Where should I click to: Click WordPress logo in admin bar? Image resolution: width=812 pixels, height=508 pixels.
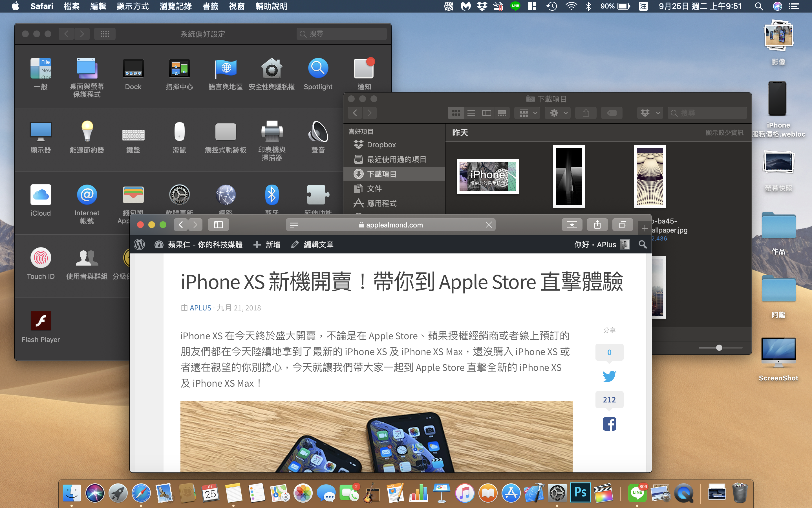coord(139,244)
